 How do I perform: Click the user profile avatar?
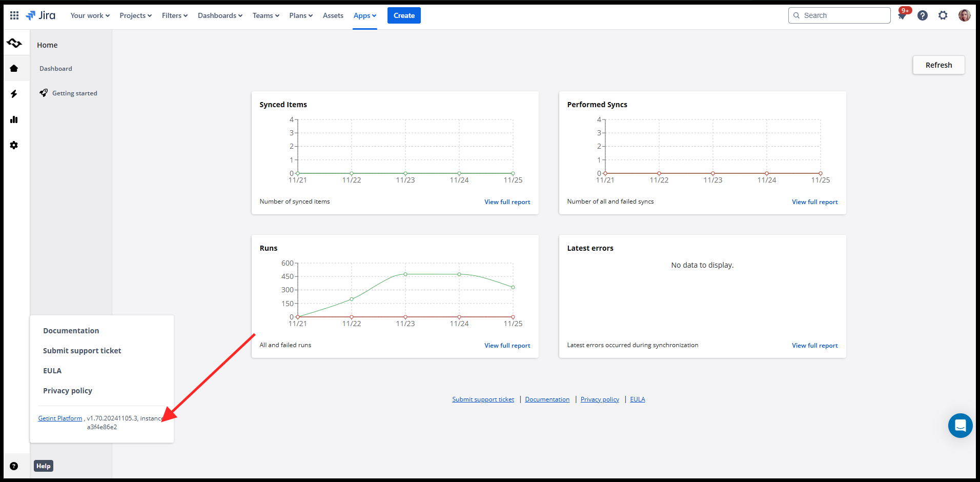pos(964,15)
